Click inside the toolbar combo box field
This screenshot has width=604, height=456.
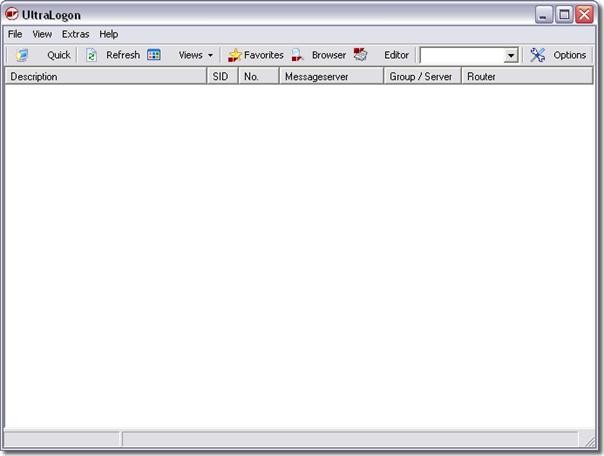[462, 55]
